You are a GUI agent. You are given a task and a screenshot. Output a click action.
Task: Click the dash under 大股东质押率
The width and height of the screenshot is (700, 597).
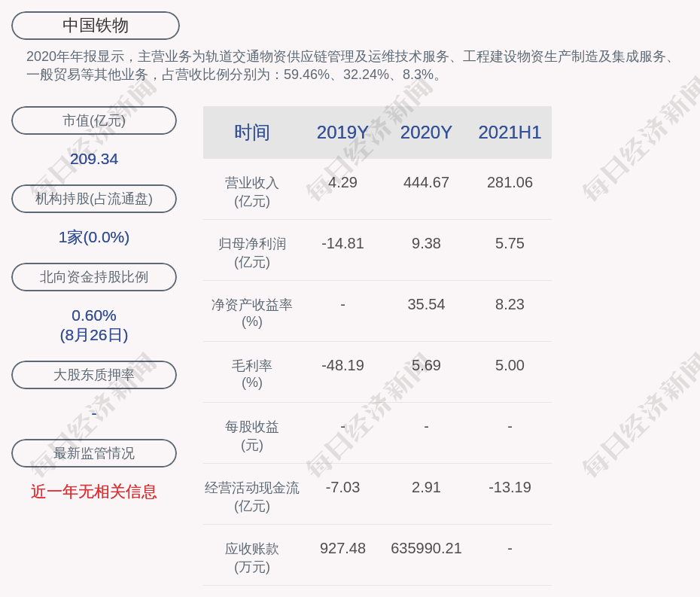coord(94,414)
